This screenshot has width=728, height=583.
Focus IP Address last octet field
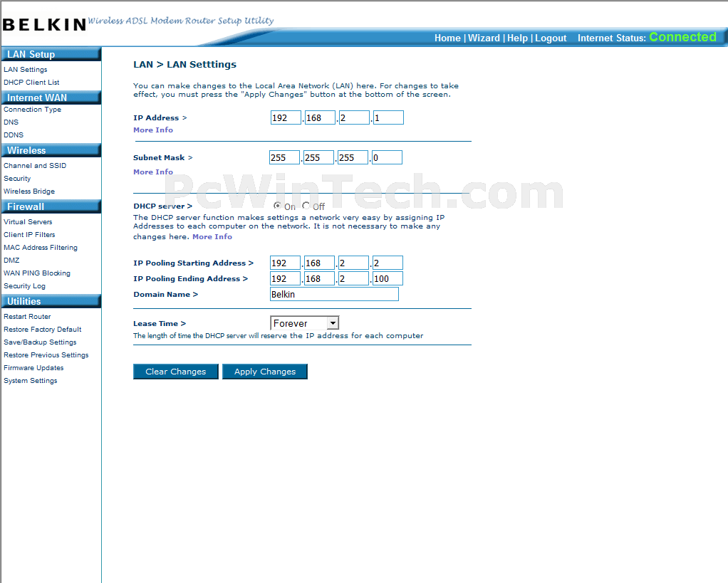pos(388,117)
